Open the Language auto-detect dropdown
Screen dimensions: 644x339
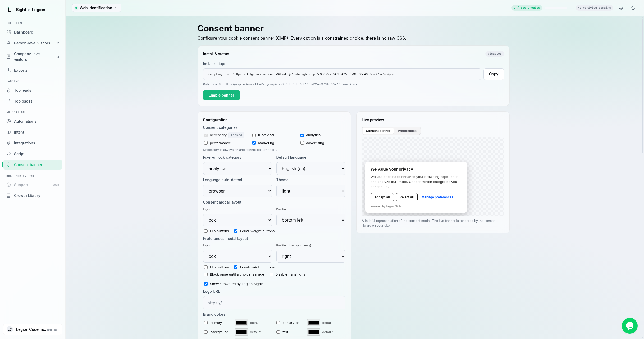point(237,191)
